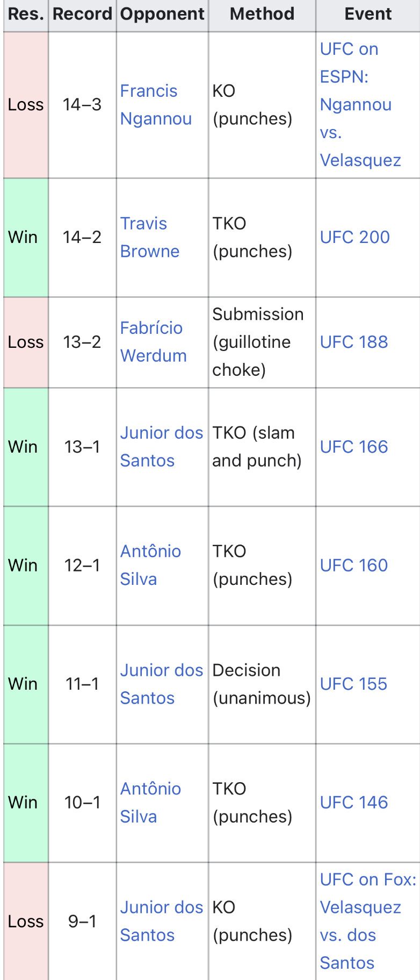Click Junior dos Santos in 9–1 row
This screenshot has width=420, height=980.
coord(161,921)
